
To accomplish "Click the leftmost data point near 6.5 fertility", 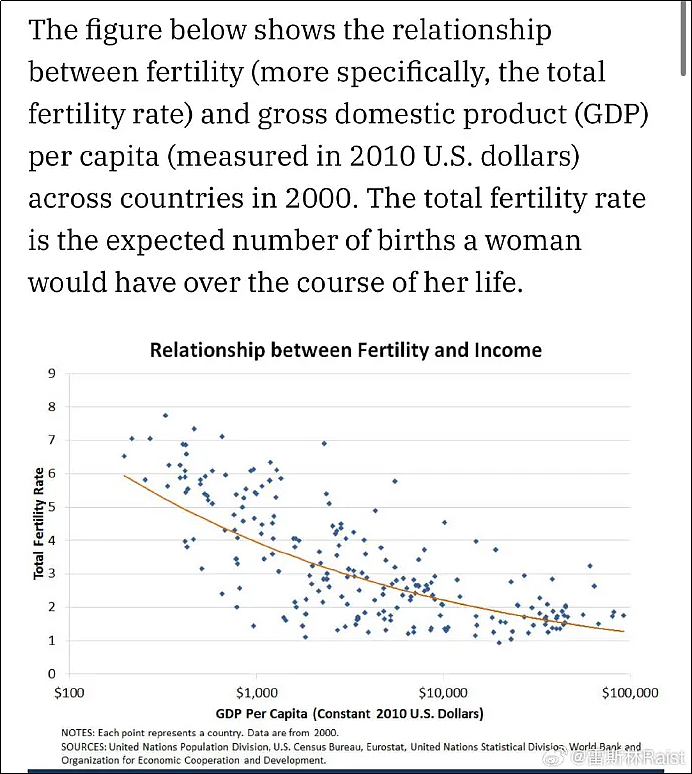I will click(124, 456).
